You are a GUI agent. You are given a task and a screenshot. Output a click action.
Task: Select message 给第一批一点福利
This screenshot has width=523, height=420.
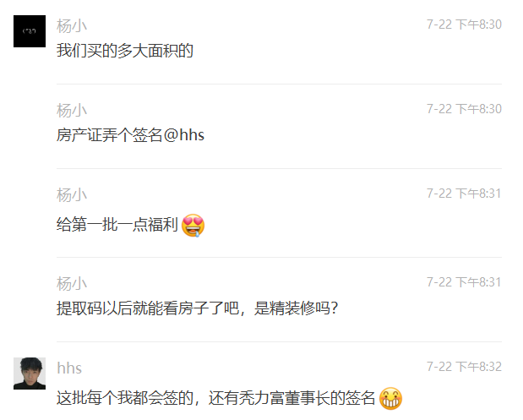tap(130, 225)
